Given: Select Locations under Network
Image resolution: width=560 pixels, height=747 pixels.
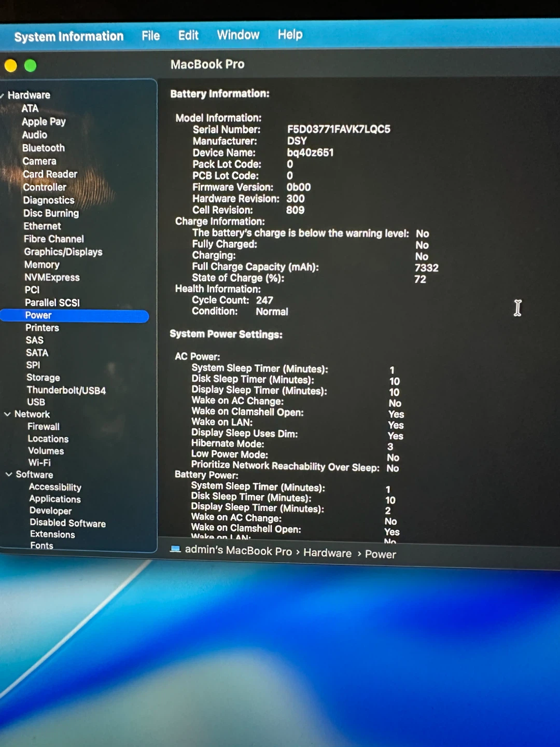Looking at the screenshot, I should [48, 439].
